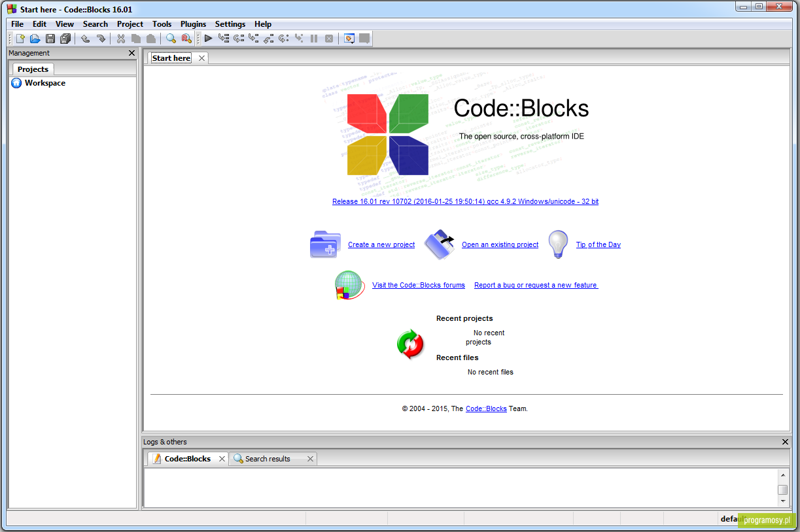Close the Code::Blocks log tab
The width and height of the screenshot is (800, 532).
pos(222,459)
